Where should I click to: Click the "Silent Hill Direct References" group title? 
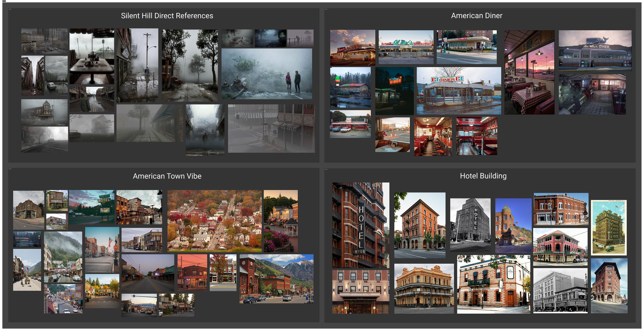tap(167, 16)
